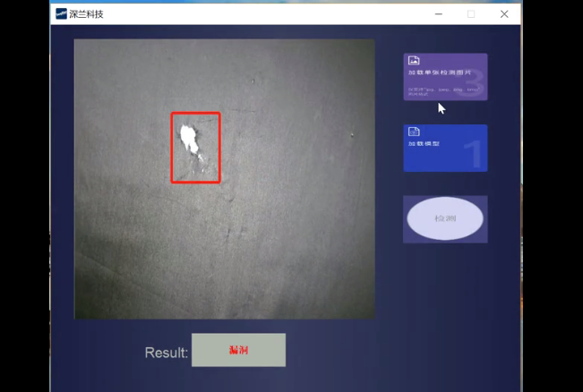Viewport: 583px width, 392px height.
Task: Click the white defect hole in the image
Action: click(x=188, y=137)
